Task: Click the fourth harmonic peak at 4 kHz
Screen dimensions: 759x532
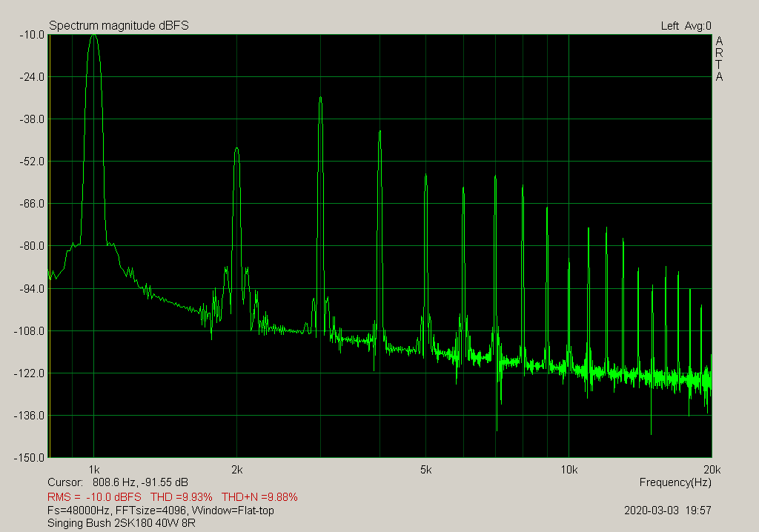Action: [x=380, y=132]
